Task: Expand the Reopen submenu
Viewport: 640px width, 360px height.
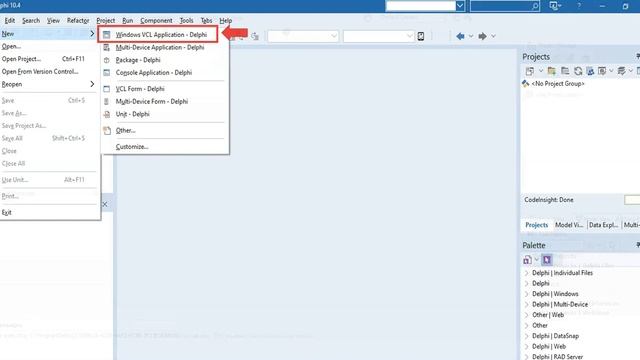Action: click(48, 84)
